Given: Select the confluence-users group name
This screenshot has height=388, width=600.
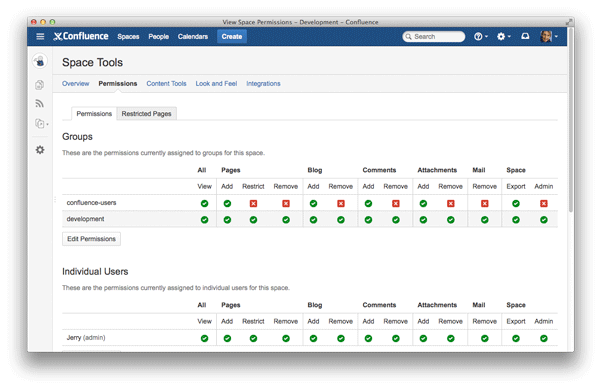Looking at the screenshot, I should click(91, 203).
